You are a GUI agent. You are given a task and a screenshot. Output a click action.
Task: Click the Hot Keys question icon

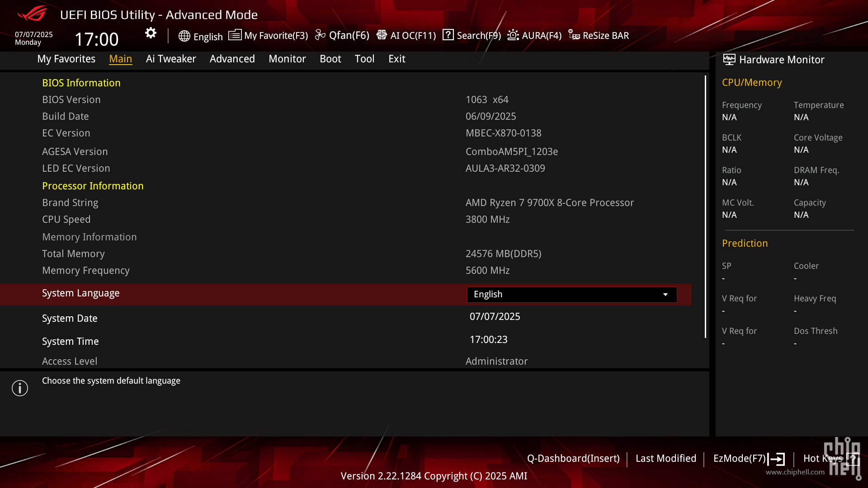(x=853, y=459)
